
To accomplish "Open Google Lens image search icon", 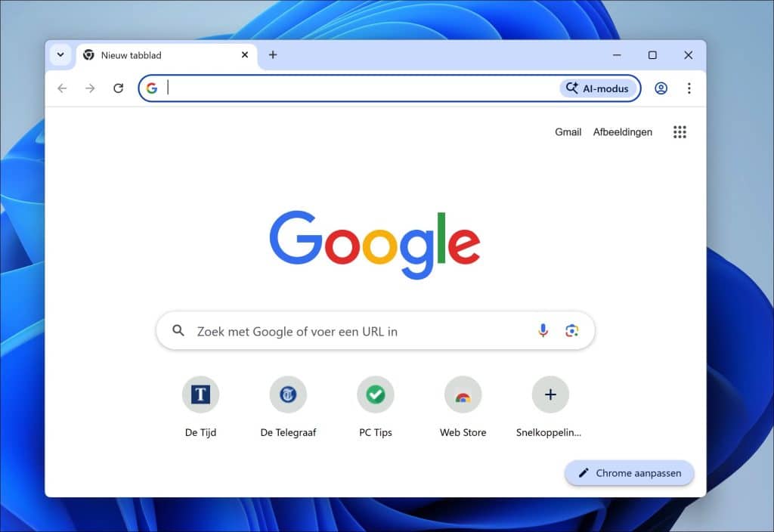I will (571, 330).
